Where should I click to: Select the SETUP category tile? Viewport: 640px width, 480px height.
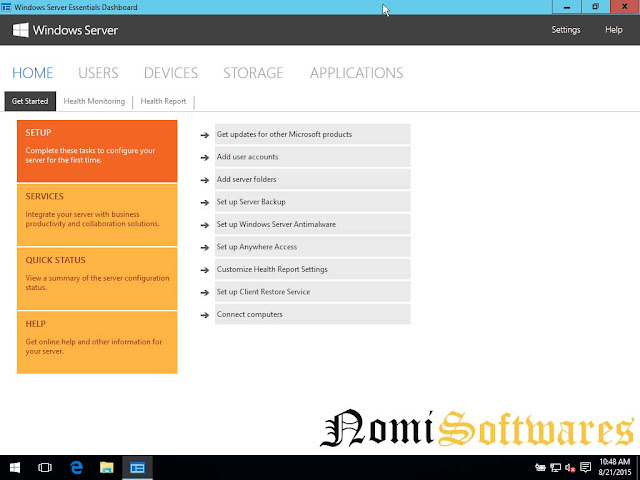click(97, 151)
